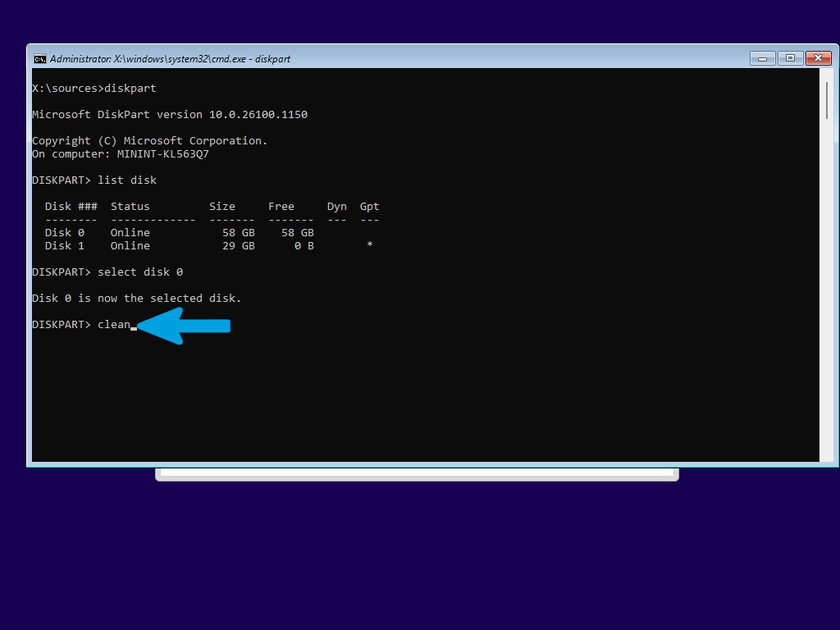Click the list disk command line

94,180
